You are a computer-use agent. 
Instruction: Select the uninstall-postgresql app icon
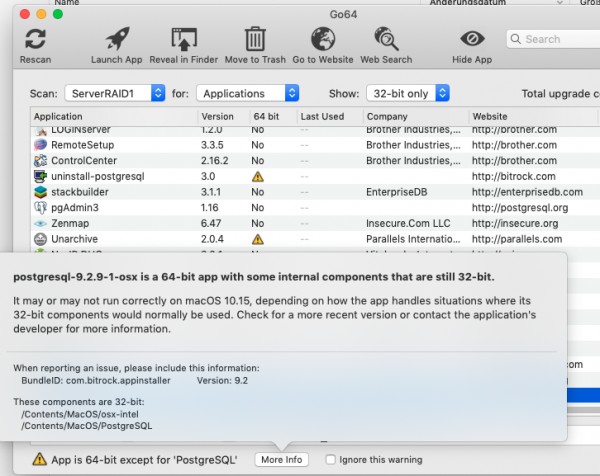pos(40,176)
